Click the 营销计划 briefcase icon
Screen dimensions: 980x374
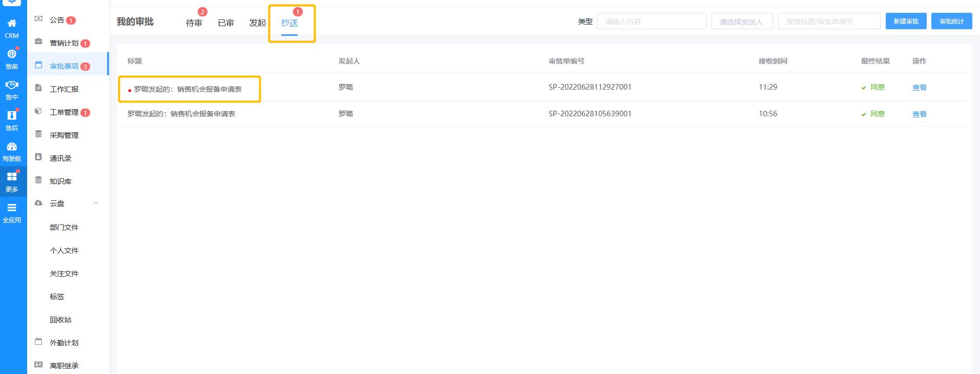click(x=38, y=42)
